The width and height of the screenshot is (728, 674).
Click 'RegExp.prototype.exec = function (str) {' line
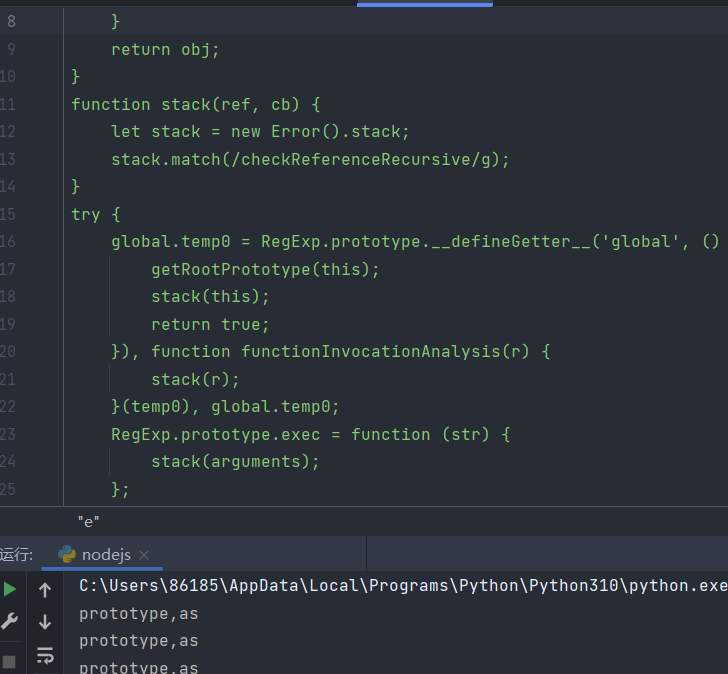pos(311,434)
